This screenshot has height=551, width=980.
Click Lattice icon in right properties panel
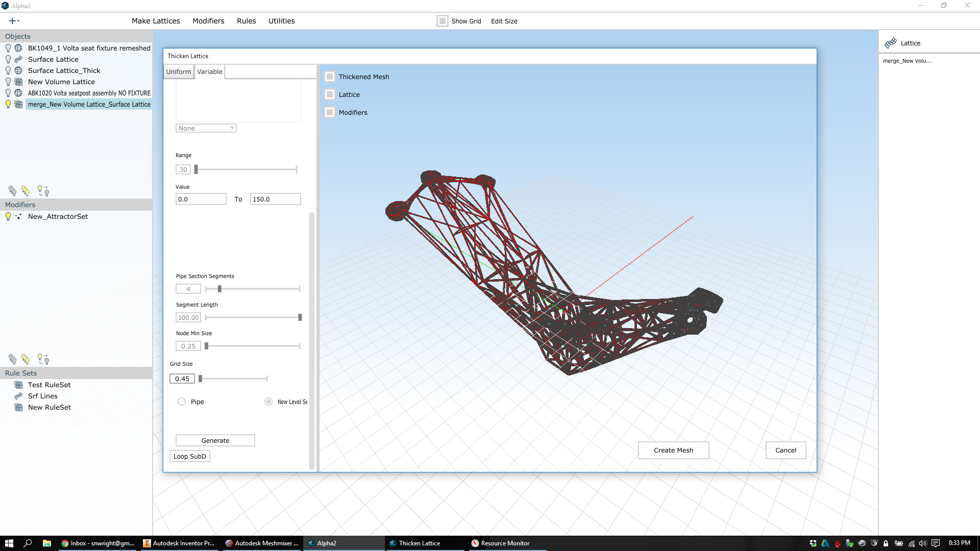click(891, 43)
